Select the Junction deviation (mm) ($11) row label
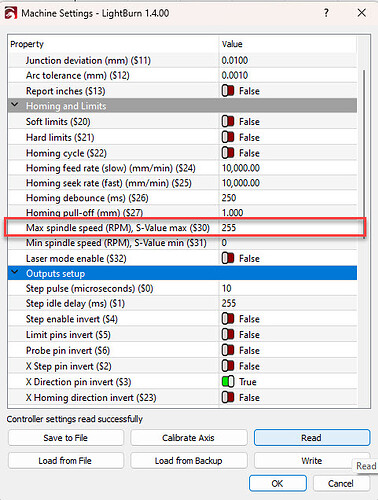Viewport: 378px width, 500px height. (88, 60)
